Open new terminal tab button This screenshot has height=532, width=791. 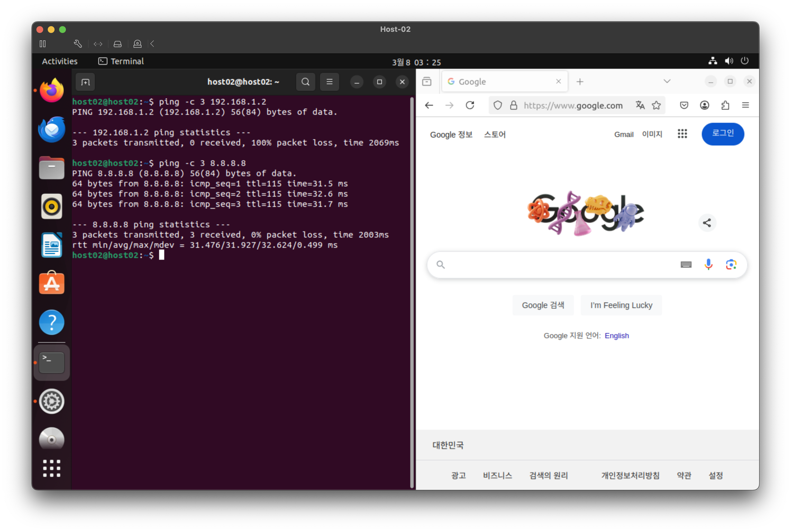[85, 82]
